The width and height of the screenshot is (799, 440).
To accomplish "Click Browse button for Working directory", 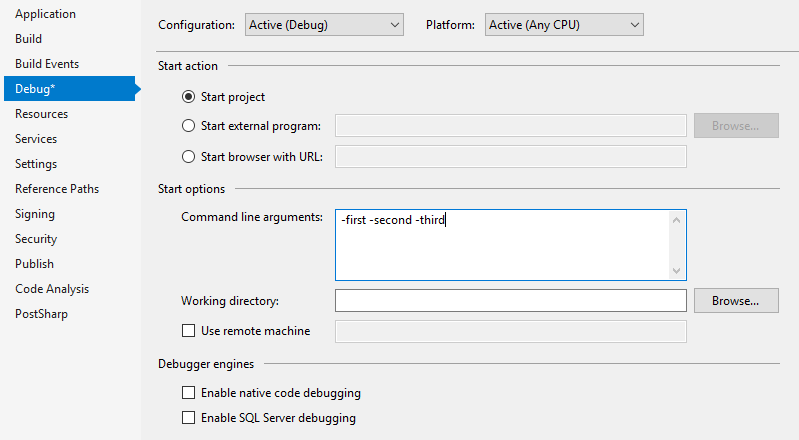I will click(x=735, y=301).
